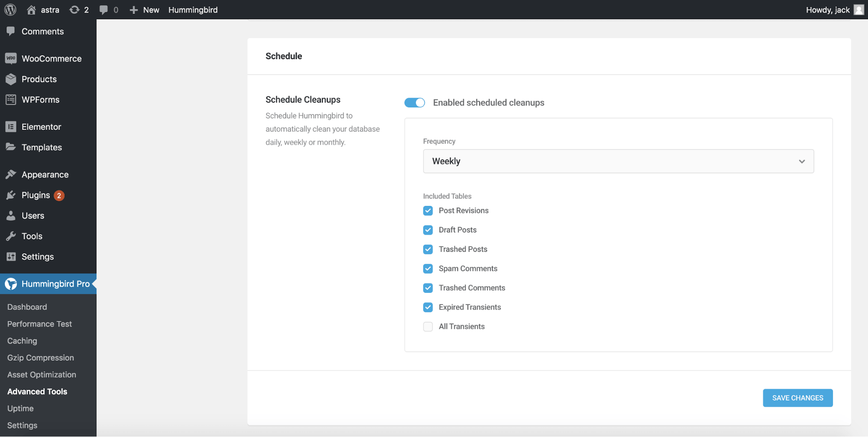Image resolution: width=868 pixels, height=437 pixels.
Task: Open the WordPress logo menu
Action: point(10,10)
